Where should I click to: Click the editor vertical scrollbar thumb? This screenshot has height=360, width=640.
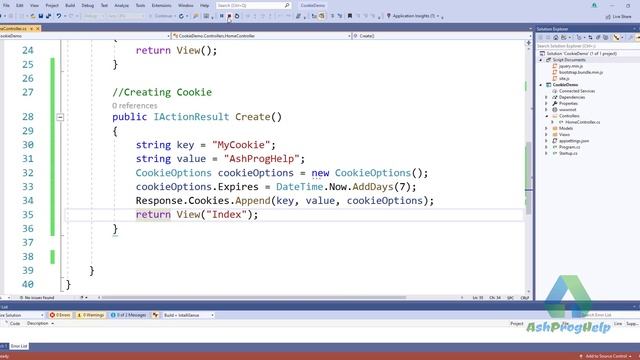[x=529, y=178]
